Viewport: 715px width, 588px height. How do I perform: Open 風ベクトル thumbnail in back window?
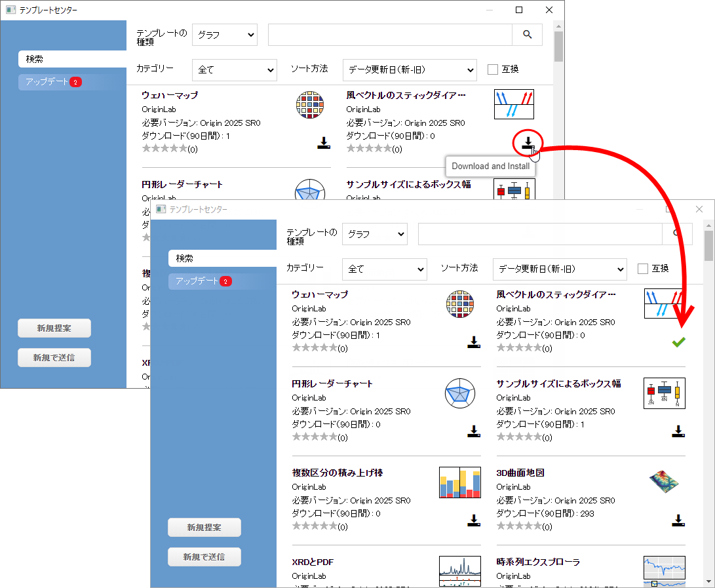pyautogui.click(x=514, y=104)
